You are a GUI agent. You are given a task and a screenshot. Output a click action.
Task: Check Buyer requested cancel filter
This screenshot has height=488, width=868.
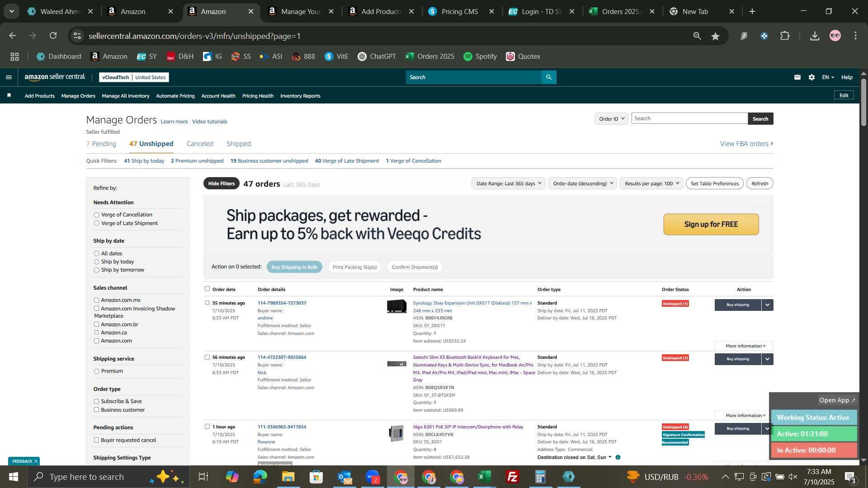point(96,440)
